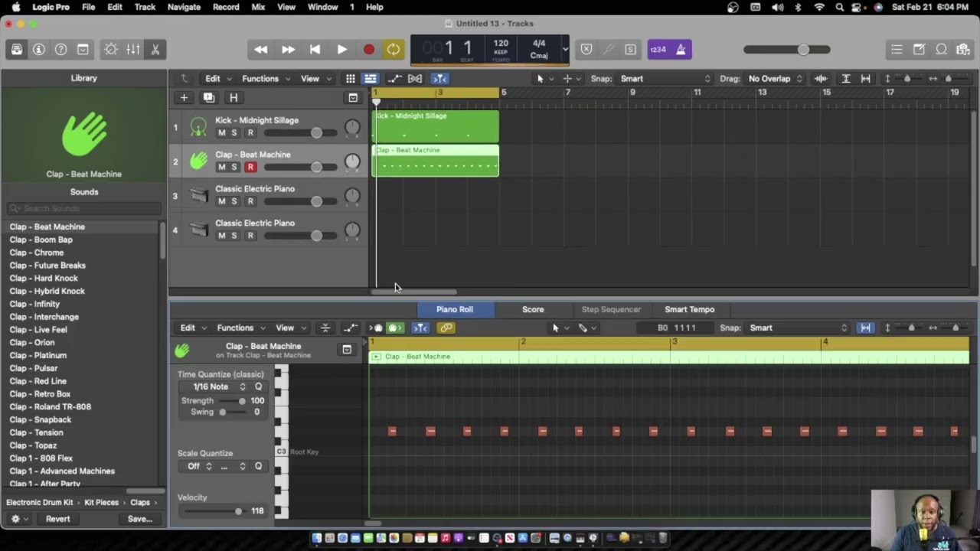Open Drag No Overlap dropdown

776,79
